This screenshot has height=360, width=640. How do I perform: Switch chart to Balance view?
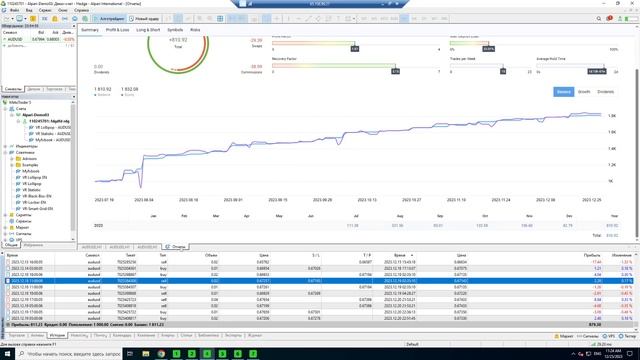point(564,92)
